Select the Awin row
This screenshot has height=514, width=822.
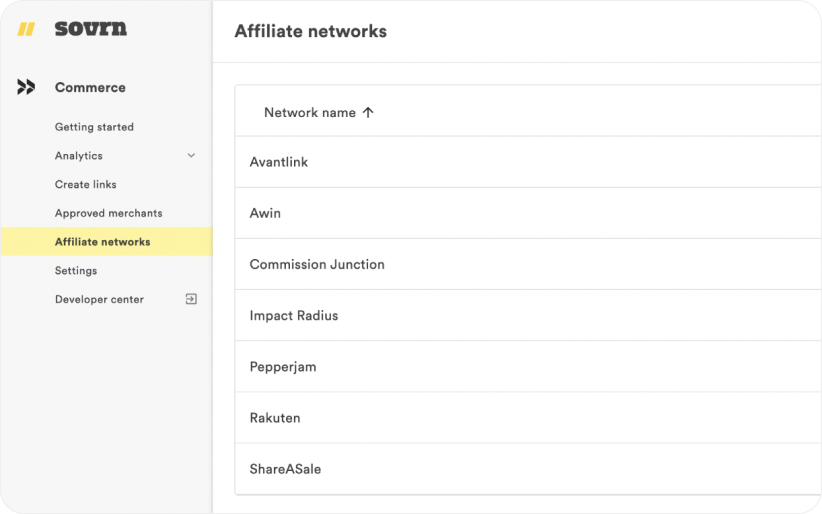tap(528, 213)
